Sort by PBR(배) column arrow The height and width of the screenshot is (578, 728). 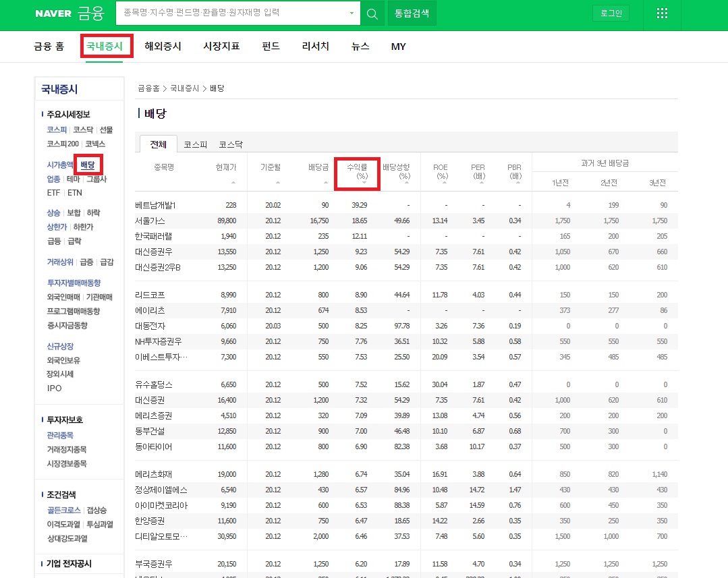pyautogui.click(x=517, y=183)
